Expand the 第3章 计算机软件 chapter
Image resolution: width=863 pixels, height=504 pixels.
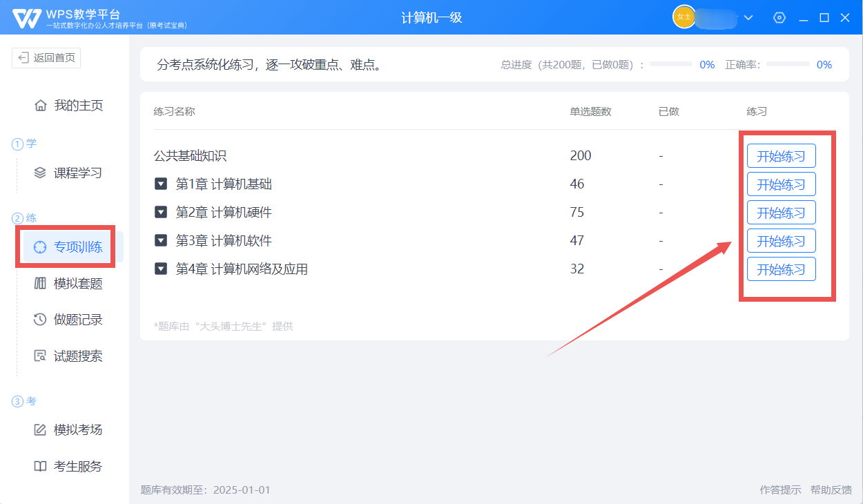coord(161,240)
